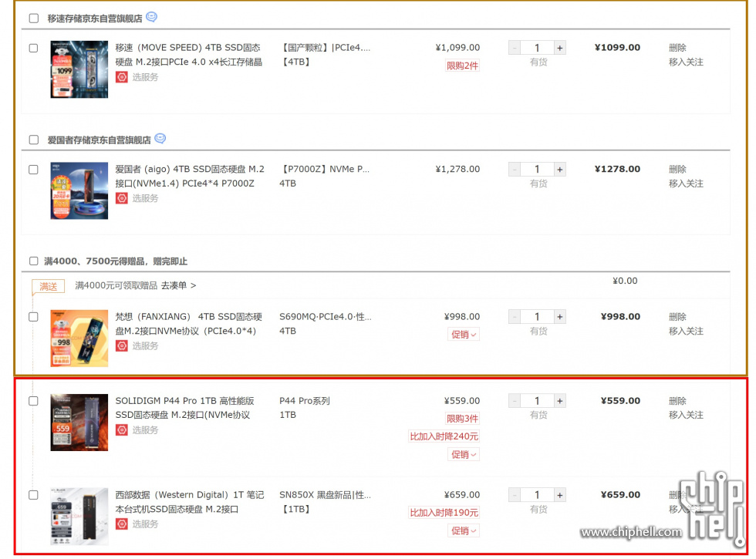This screenshot has height=559, width=756.
Task: Decrease quantity of MOVE SPEED 4TB SSD
Action: (515, 48)
